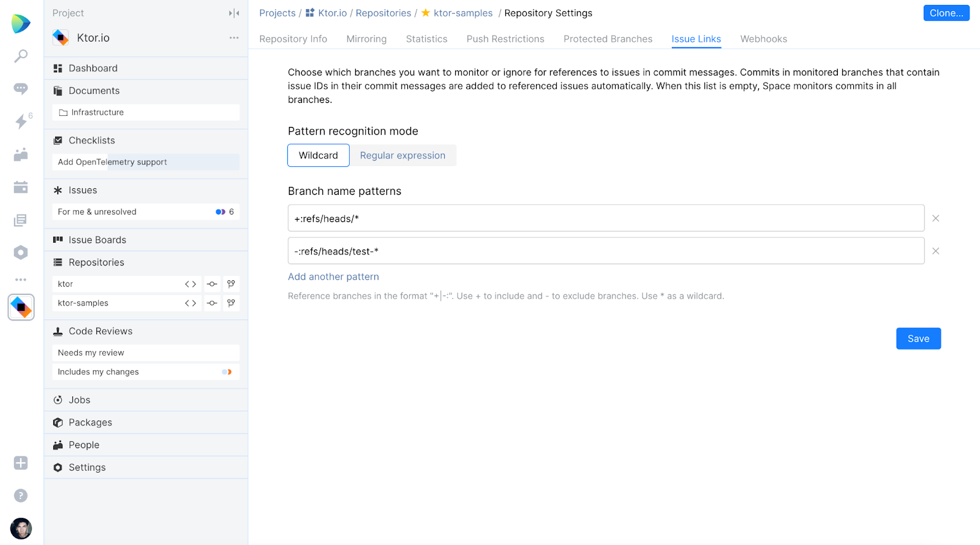Viewport: 980px width, 545px height.
Task: Go to Projects breadcrumb link
Action: click(x=277, y=13)
